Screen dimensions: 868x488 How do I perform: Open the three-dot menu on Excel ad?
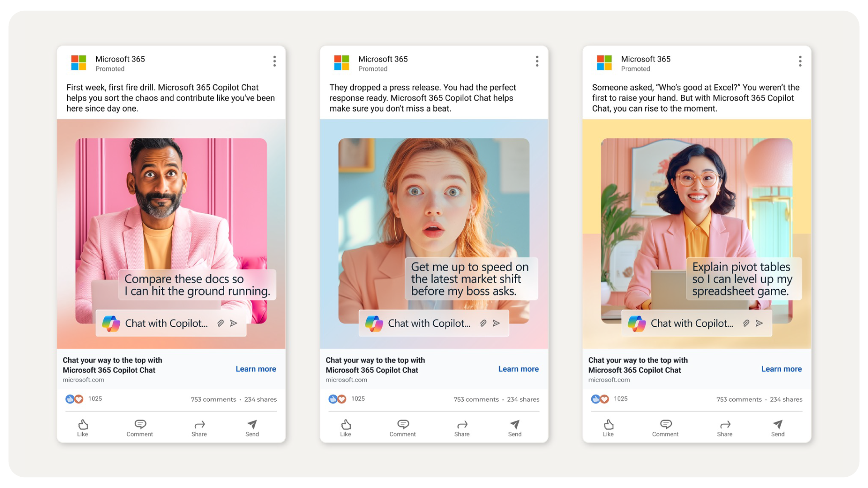[x=800, y=61]
